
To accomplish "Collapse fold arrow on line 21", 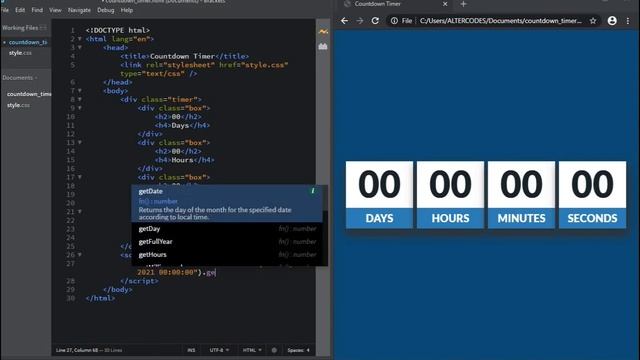I will pyautogui.click(x=80, y=211).
